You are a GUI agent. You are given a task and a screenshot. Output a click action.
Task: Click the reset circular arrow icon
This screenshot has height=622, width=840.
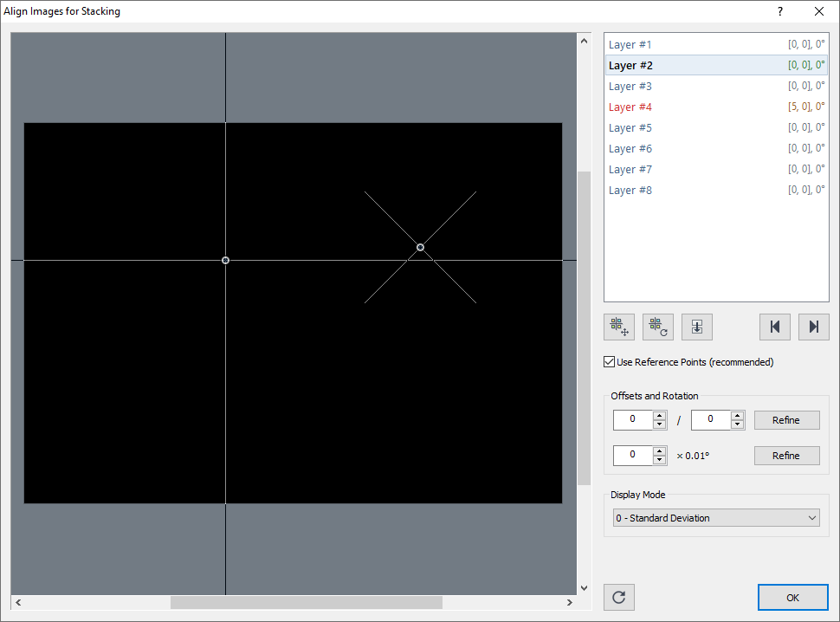click(619, 597)
